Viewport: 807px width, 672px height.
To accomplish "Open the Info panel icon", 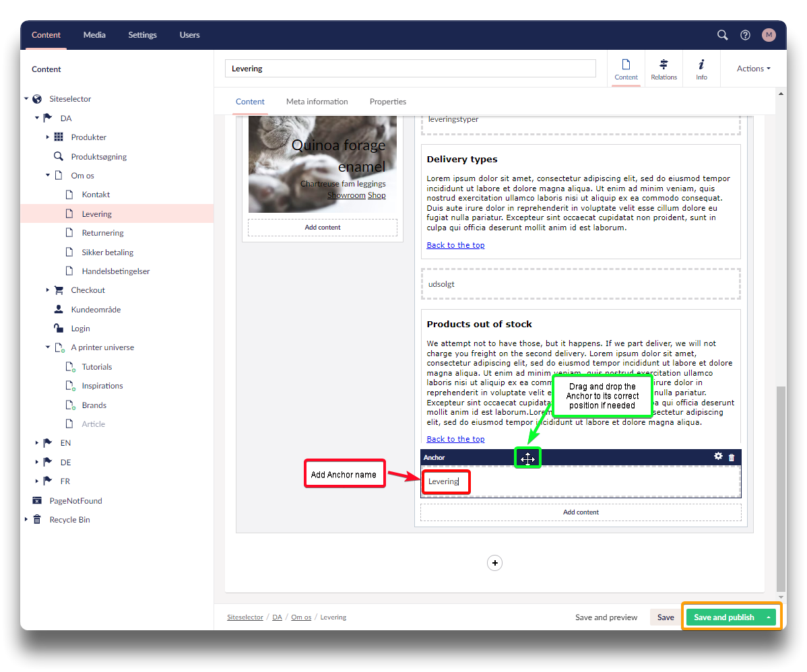I will tap(701, 69).
